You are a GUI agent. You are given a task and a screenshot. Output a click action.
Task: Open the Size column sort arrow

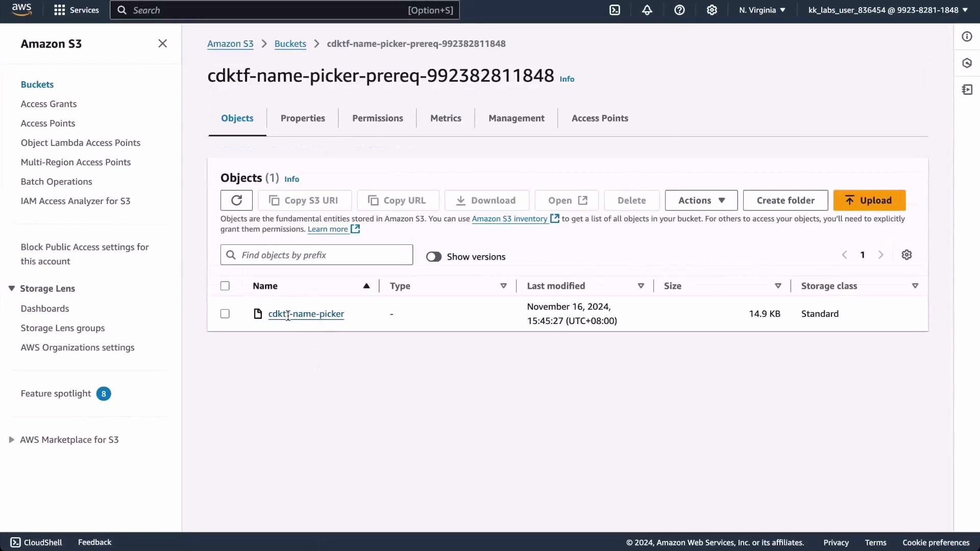pyautogui.click(x=778, y=286)
